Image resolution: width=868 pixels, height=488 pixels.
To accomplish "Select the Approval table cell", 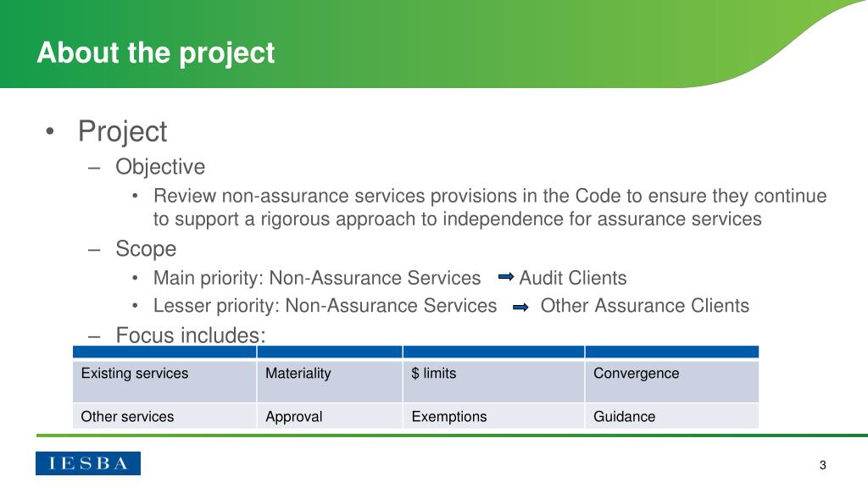I will [x=330, y=416].
